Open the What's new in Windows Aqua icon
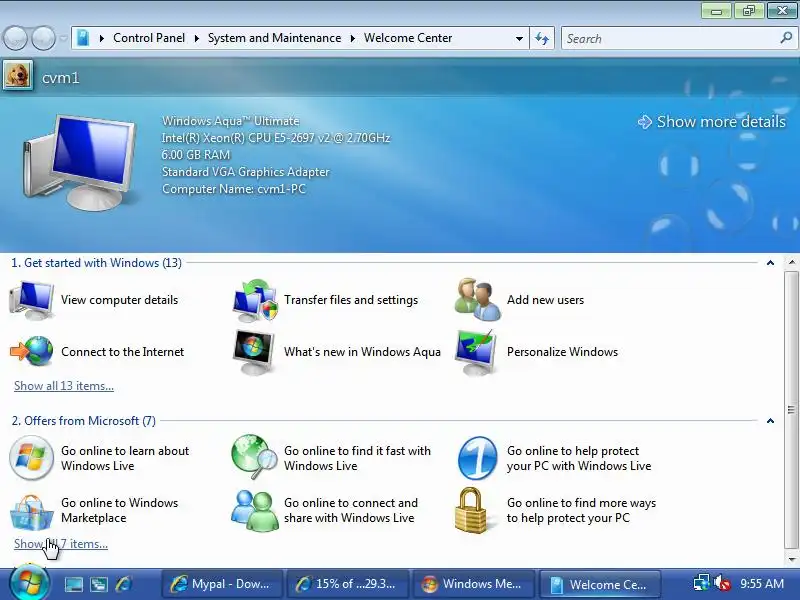Image resolution: width=800 pixels, height=600 pixels. click(x=254, y=352)
